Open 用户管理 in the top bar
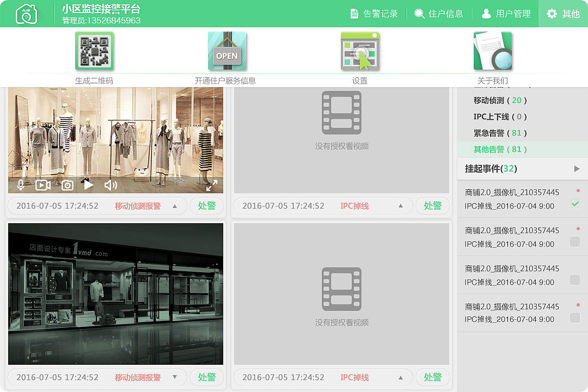588x392 pixels. pos(506,14)
